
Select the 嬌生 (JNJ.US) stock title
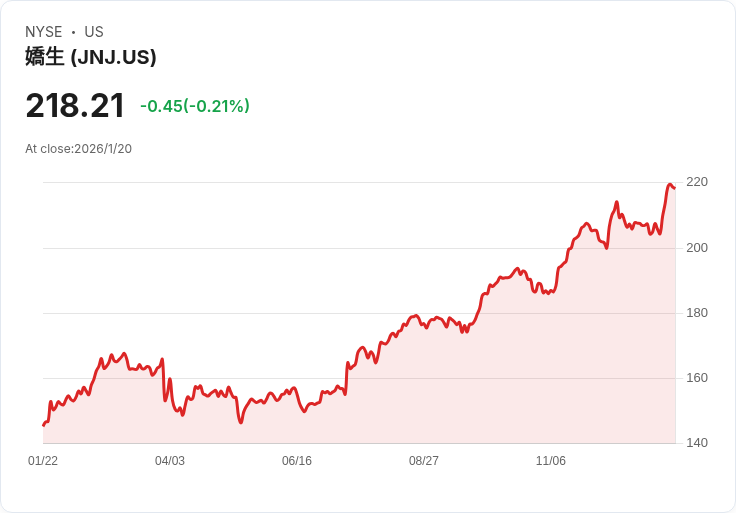(x=91, y=57)
